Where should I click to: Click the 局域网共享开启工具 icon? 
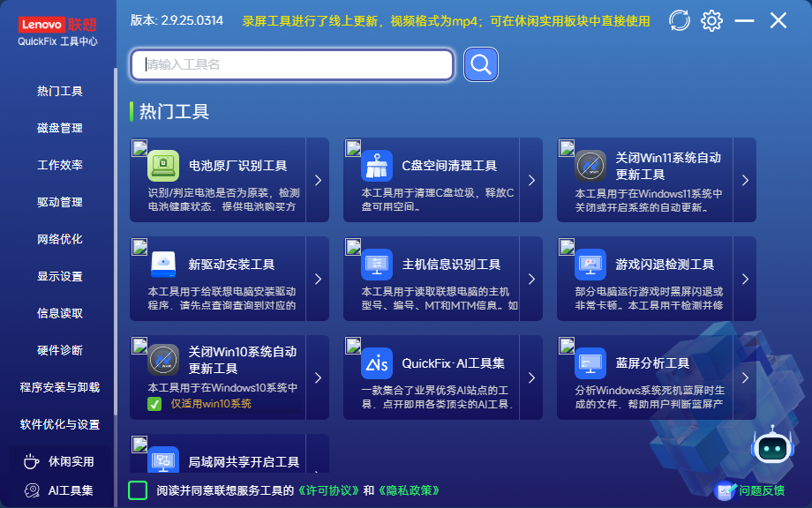(x=163, y=459)
